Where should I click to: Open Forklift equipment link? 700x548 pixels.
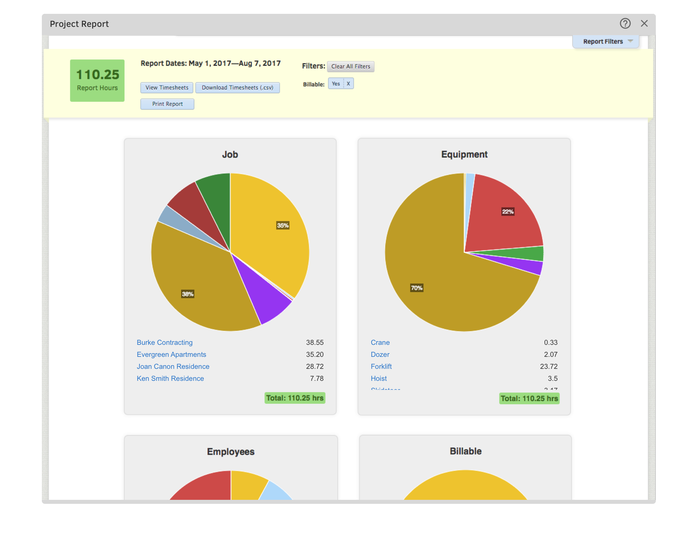381,366
